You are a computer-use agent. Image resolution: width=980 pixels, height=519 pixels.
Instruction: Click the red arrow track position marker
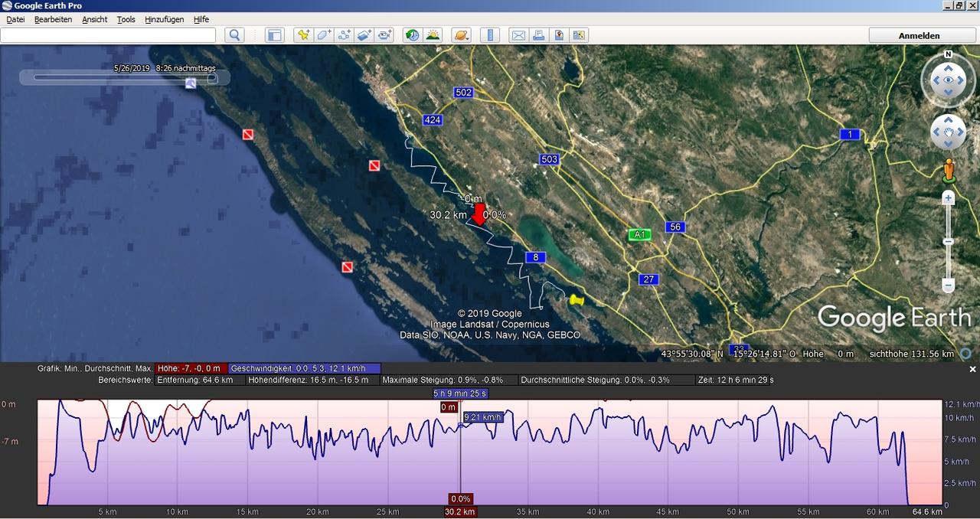[x=479, y=214]
